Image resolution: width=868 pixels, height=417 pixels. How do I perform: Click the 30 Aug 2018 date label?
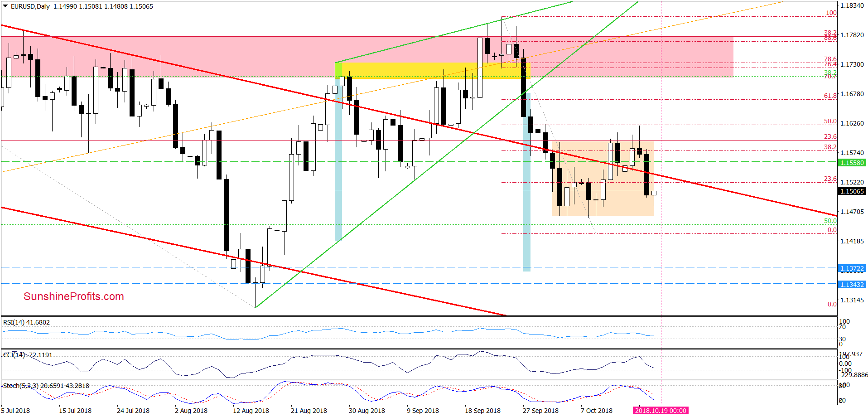click(367, 411)
